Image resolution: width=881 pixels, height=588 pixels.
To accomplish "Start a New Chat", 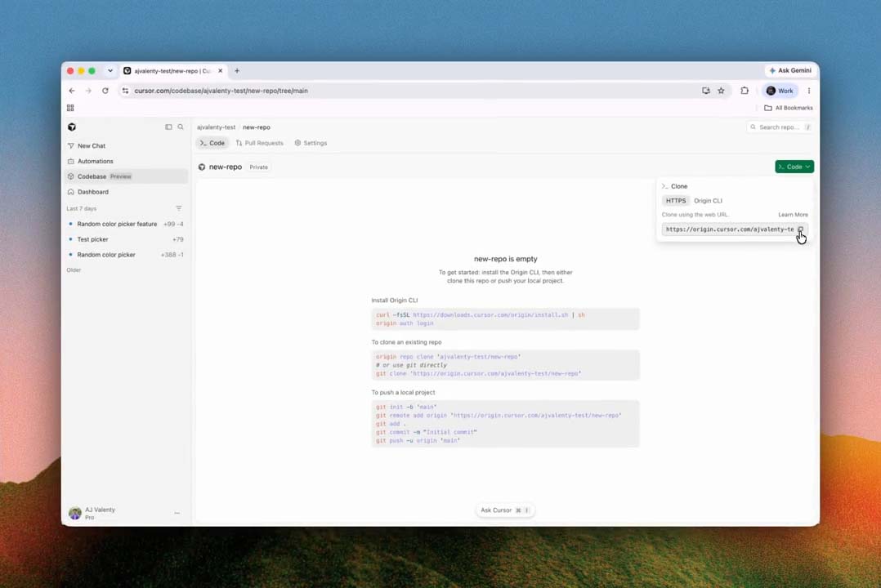I will [x=126, y=145].
